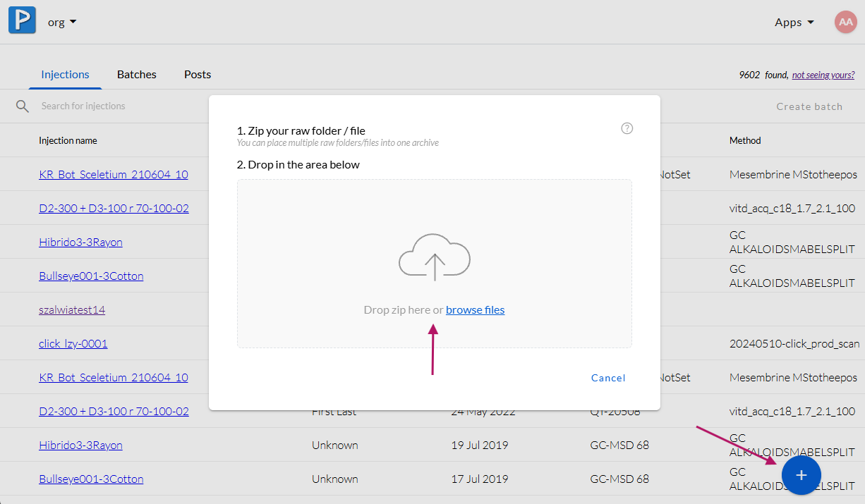865x504 pixels.
Task: Cancel the upload dialog
Action: pos(608,378)
